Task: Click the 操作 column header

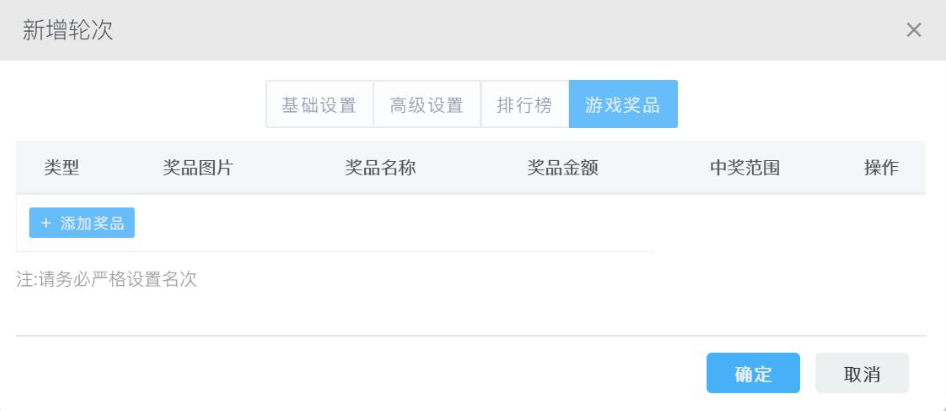Action: coord(881,168)
